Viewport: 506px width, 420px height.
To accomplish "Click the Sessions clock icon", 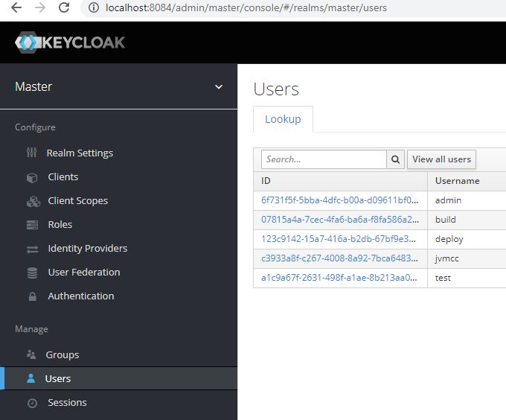I will 32,403.
